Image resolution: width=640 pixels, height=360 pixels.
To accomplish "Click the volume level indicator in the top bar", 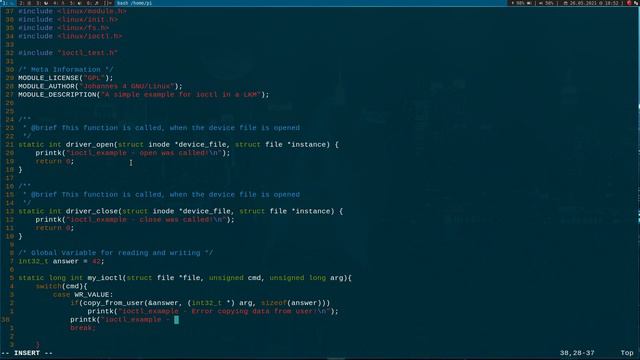I will (546, 3).
